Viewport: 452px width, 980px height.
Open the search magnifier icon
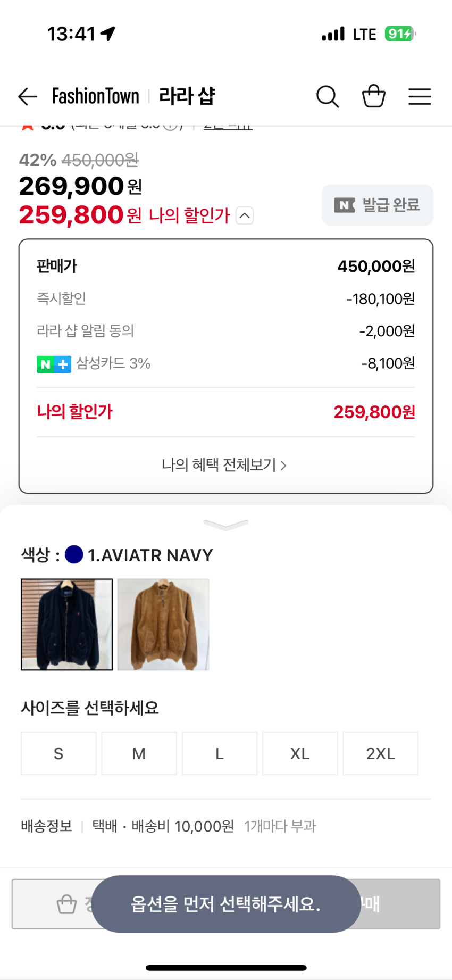point(328,97)
